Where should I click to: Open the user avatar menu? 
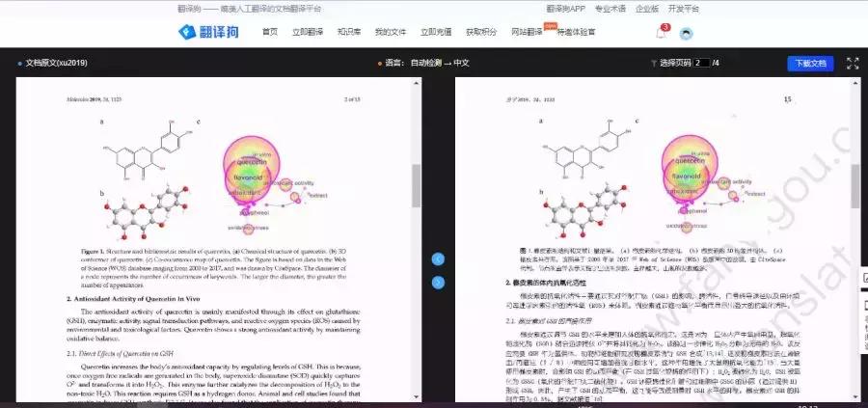click(687, 33)
